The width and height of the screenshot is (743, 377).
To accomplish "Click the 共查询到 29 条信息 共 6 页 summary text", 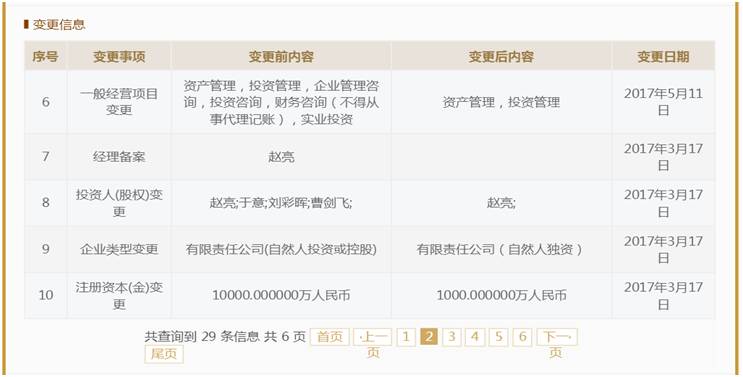I will tap(225, 337).
